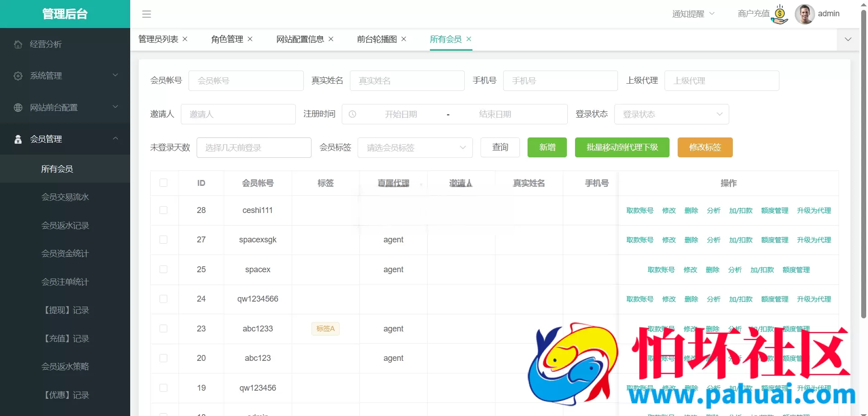
Task: Click the 会员管理 person icon
Action: [x=18, y=139]
